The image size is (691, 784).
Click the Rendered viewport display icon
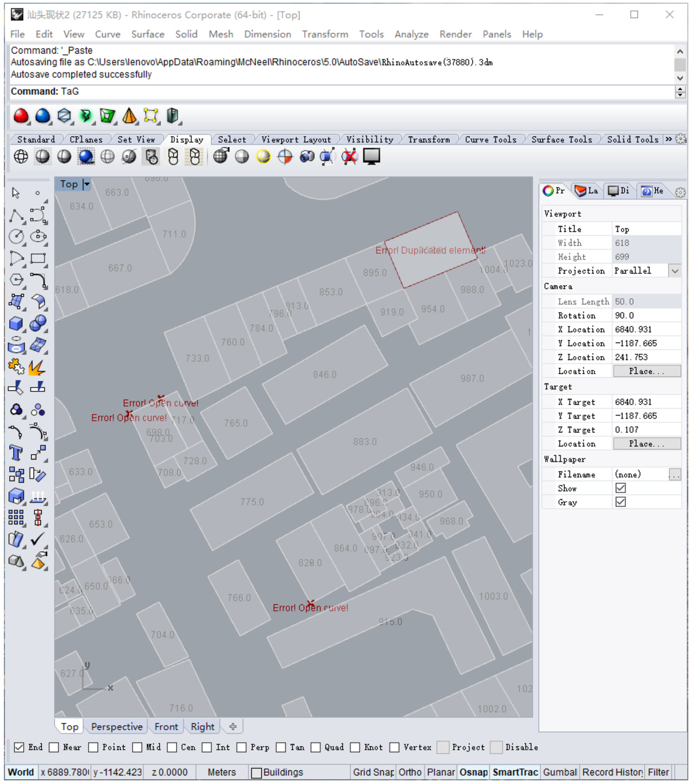(86, 157)
